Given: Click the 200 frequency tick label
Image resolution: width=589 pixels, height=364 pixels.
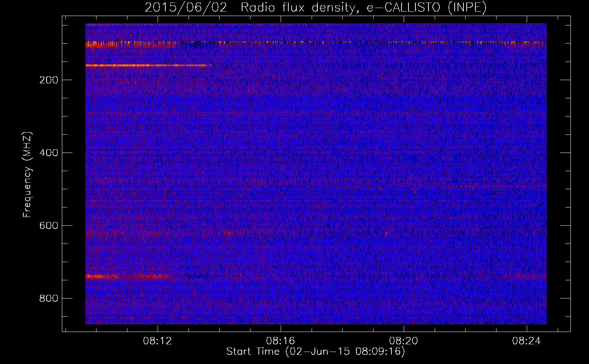Looking at the screenshot, I should pyautogui.click(x=49, y=80).
